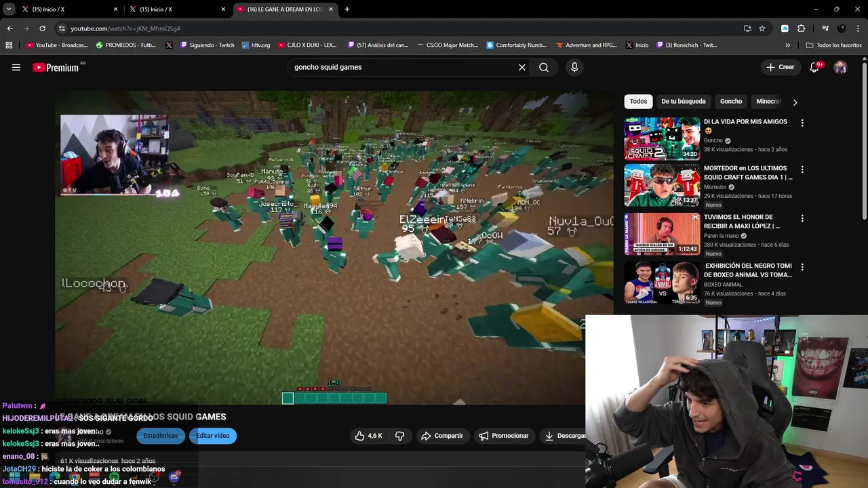Open the Siguiendo - Twitch bookmark

207,45
